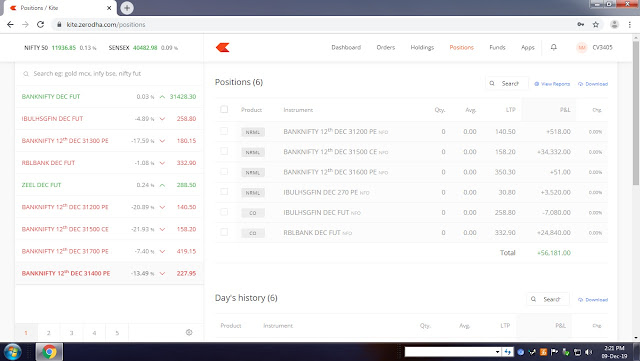Open Chrome profile icon
640x361 pixels.
click(614, 25)
